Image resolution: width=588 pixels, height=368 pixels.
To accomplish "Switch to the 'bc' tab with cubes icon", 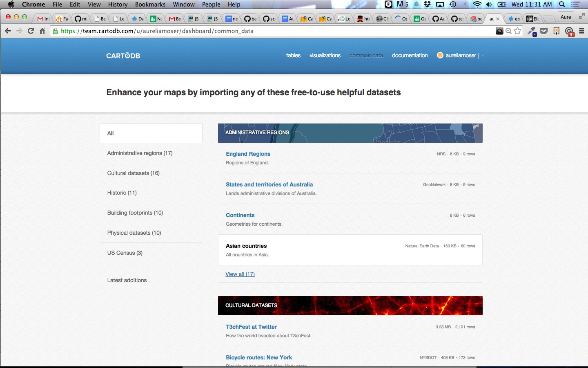I will (x=477, y=19).
